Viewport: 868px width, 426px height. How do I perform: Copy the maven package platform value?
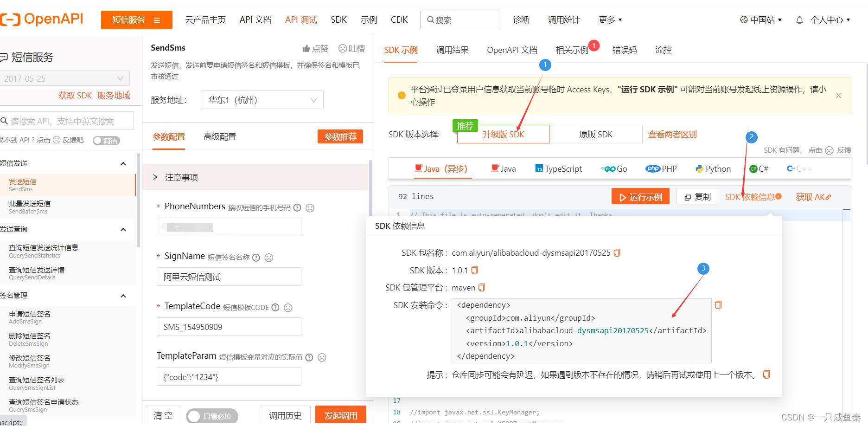(482, 288)
